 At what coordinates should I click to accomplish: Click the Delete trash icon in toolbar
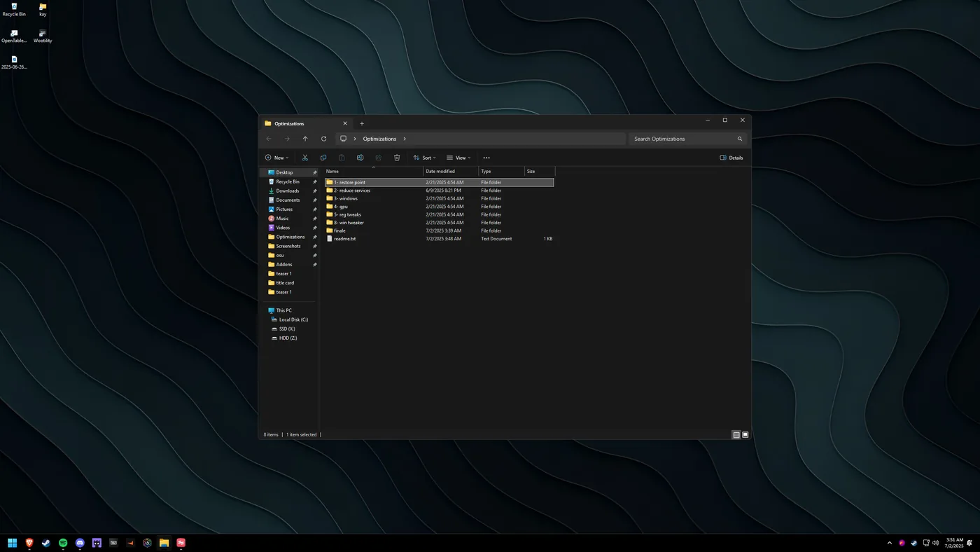pyautogui.click(x=397, y=158)
